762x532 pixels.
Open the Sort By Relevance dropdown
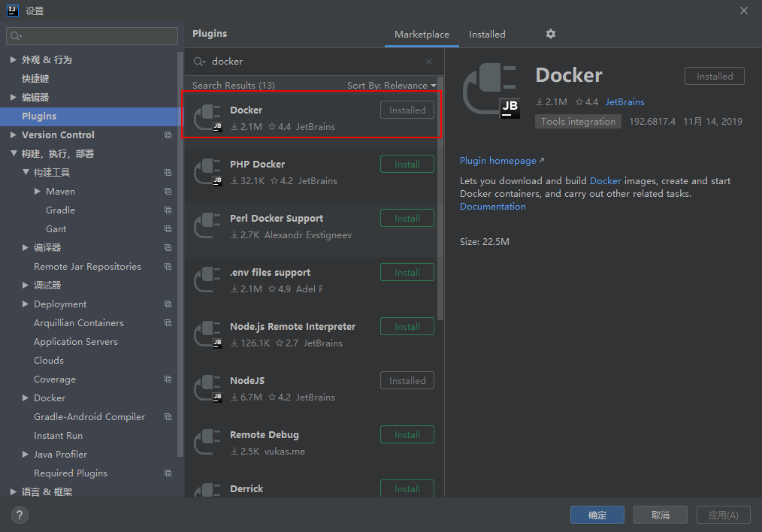[x=391, y=86]
